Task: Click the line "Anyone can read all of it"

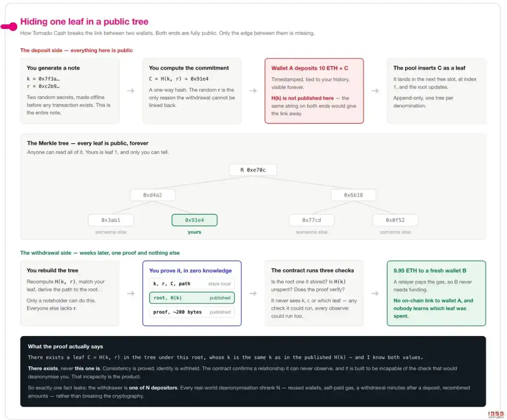Action: tap(98, 152)
